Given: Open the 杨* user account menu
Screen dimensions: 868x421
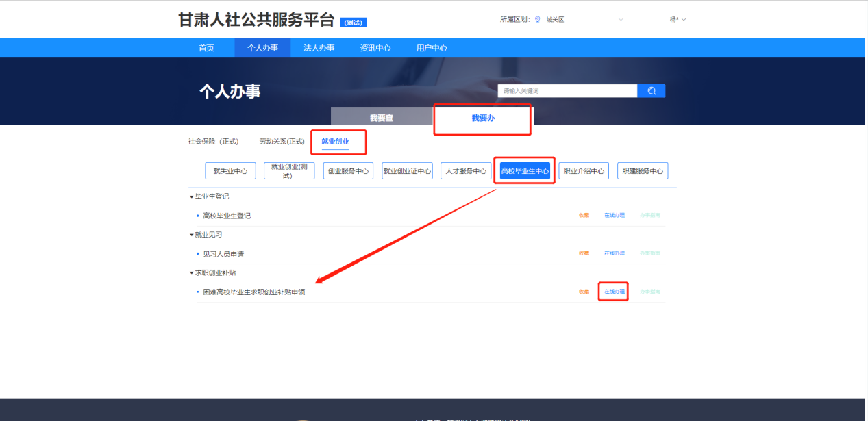Looking at the screenshot, I should pos(678,19).
